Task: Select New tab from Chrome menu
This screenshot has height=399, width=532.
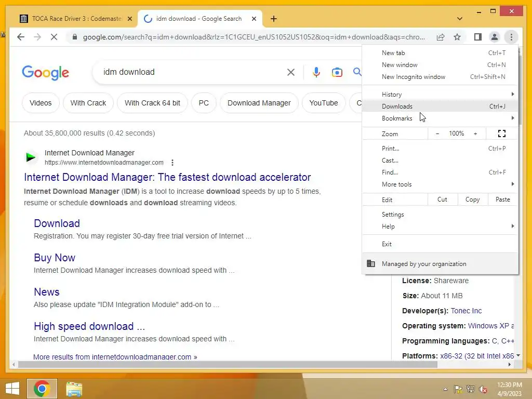Action: pos(441,53)
